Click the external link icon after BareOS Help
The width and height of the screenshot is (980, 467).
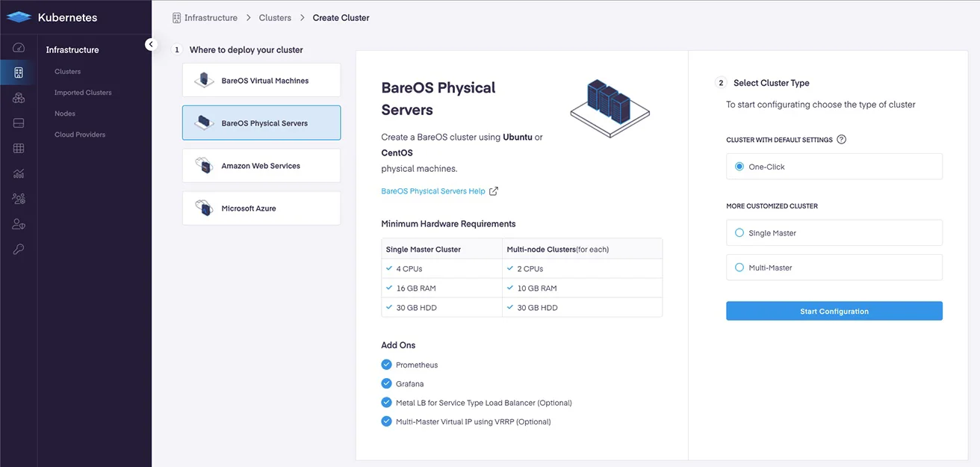click(x=493, y=191)
